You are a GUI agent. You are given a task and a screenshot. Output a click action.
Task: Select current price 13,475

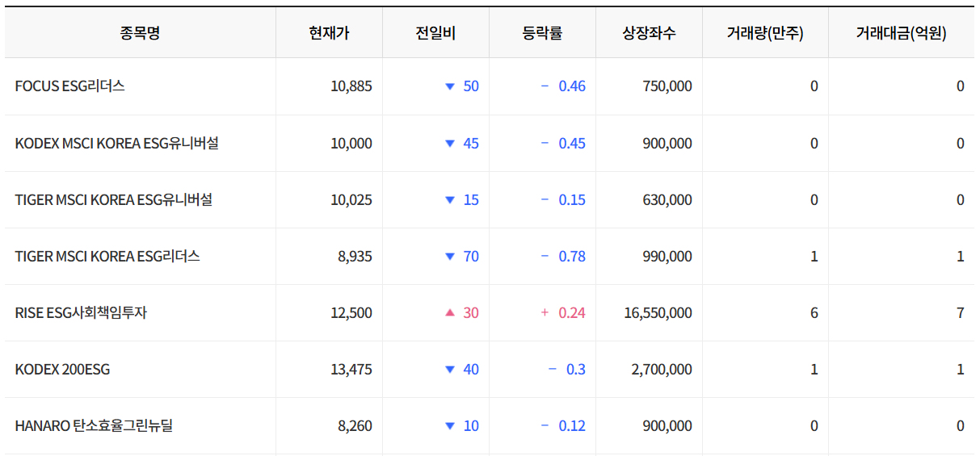(x=351, y=369)
